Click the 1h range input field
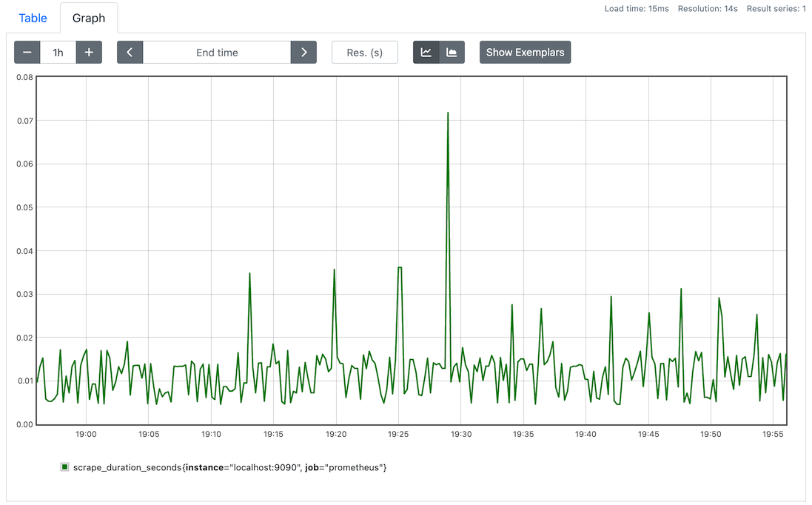This screenshot has height=505, width=812. [58, 53]
